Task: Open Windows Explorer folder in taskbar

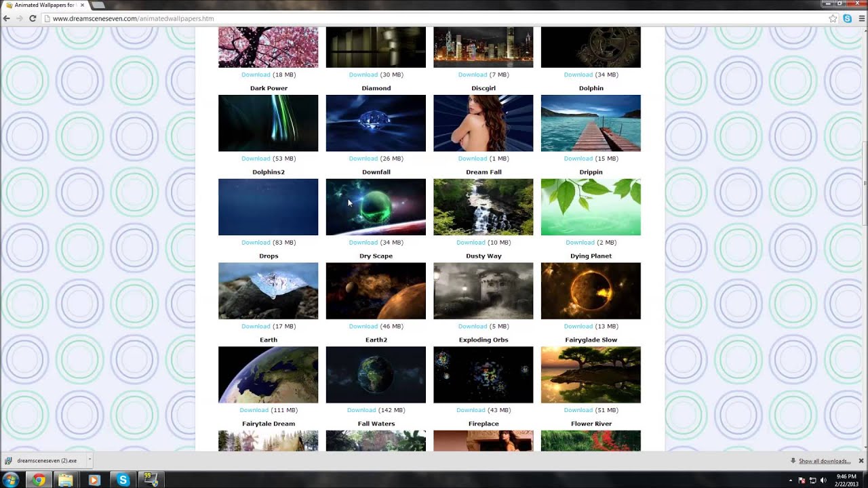Action: 66,480
